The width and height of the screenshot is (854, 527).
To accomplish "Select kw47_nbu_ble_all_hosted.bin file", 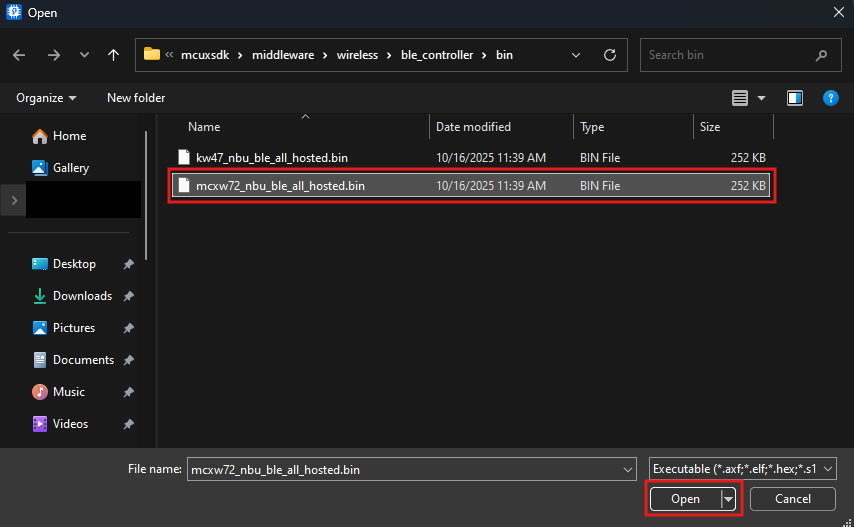I will (271, 157).
